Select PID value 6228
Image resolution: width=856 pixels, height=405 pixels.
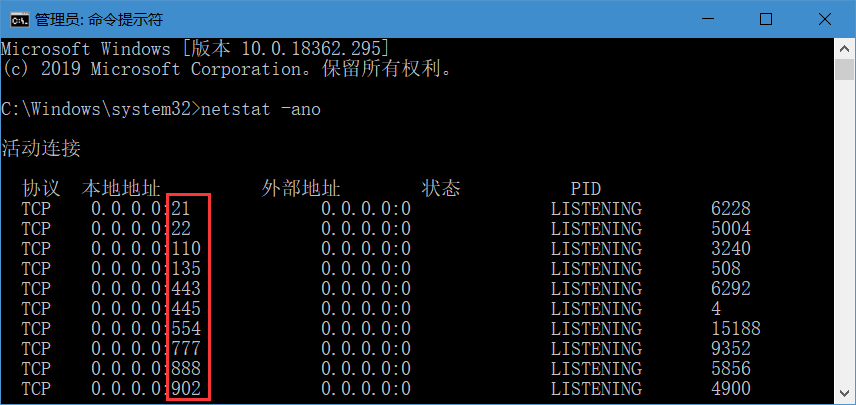pyautogui.click(x=730, y=209)
